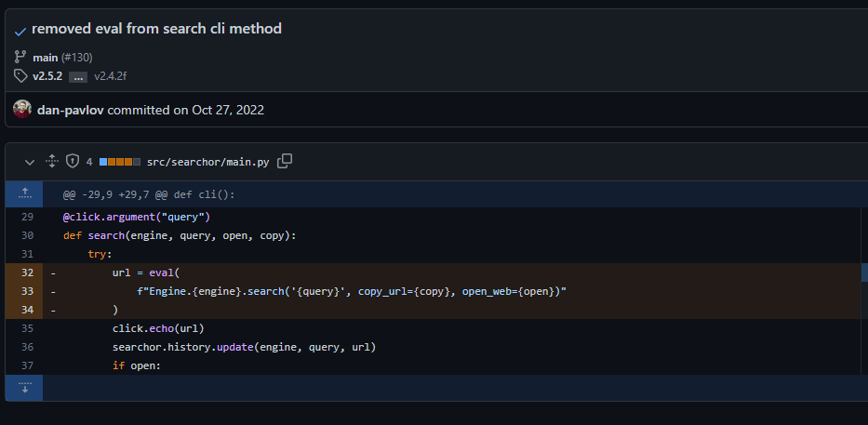
Task: Expand diff lines upward above line 29
Action: pyautogui.click(x=24, y=193)
